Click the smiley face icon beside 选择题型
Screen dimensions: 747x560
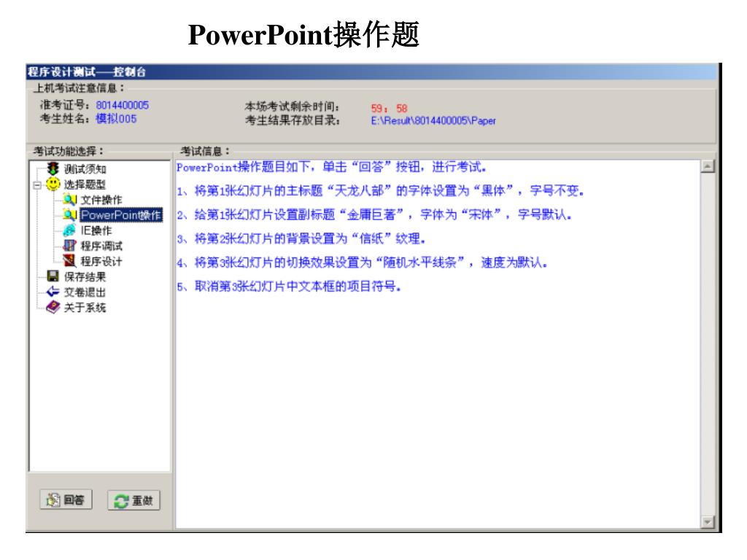click(x=53, y=184)
